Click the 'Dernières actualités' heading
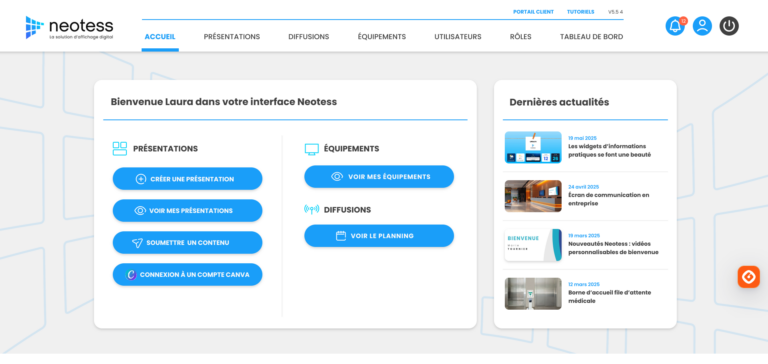The height and width of the screenshot is (364, 768). [559, 102]
